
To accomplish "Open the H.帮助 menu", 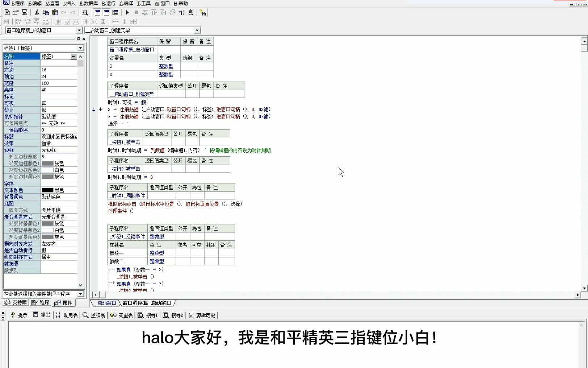I will (x=181, y=3).
